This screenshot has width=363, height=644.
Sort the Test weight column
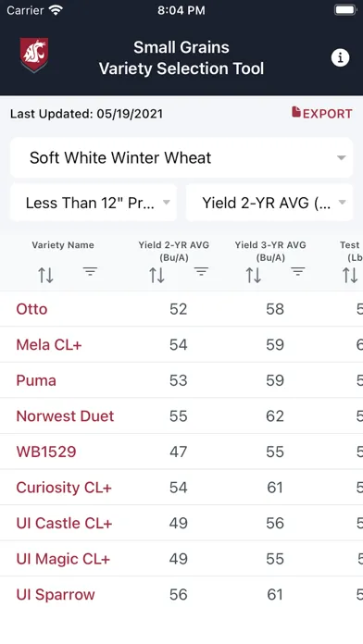(350, 275)
